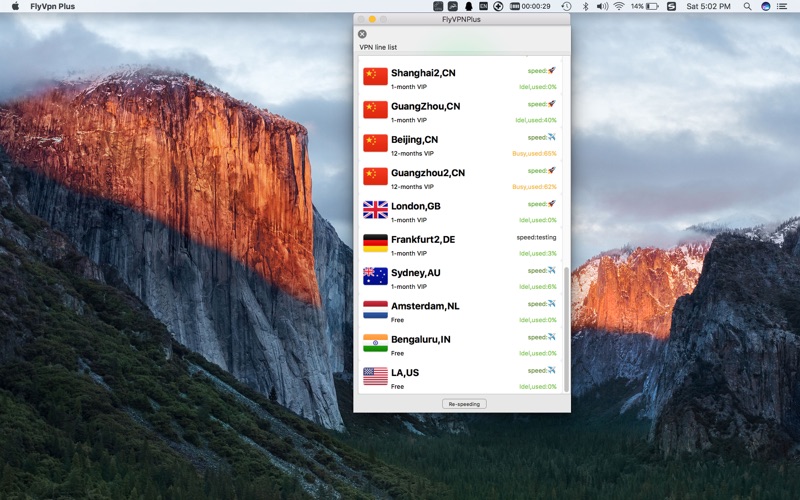Image resolution: width=800 pixels, height=500 pixels.
Task: Click the Netherlands flag for Amsterdam,NL
Action: (x=375, y=309)
